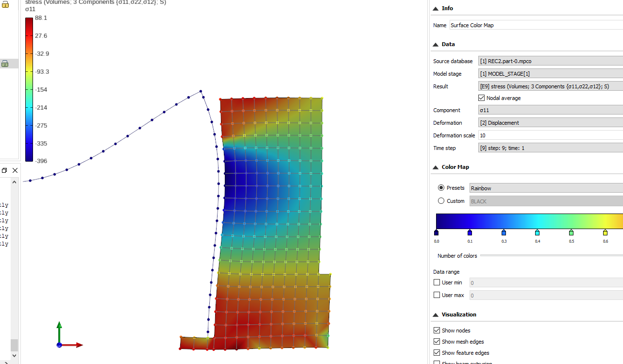Click the stress color legend bar
The image size is (623, 364).
coord(29,89)
